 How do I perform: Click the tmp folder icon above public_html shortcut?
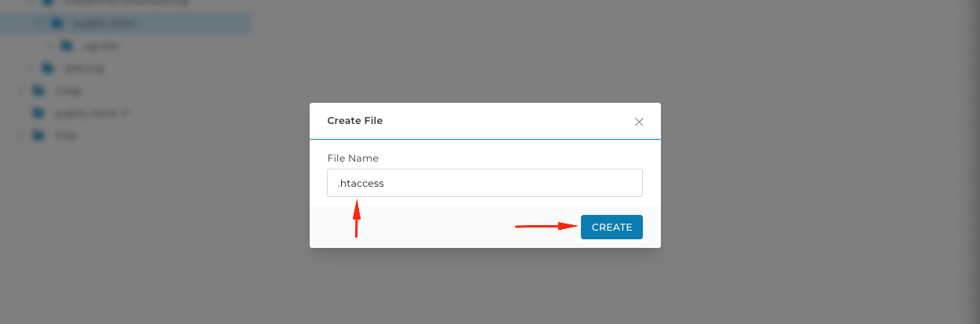(38, 90)
